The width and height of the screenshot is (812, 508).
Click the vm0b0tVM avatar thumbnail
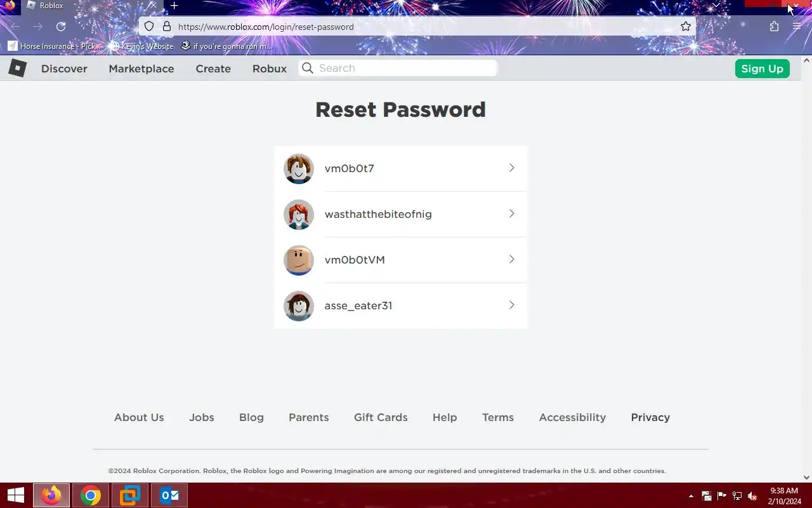pos(299,260)
